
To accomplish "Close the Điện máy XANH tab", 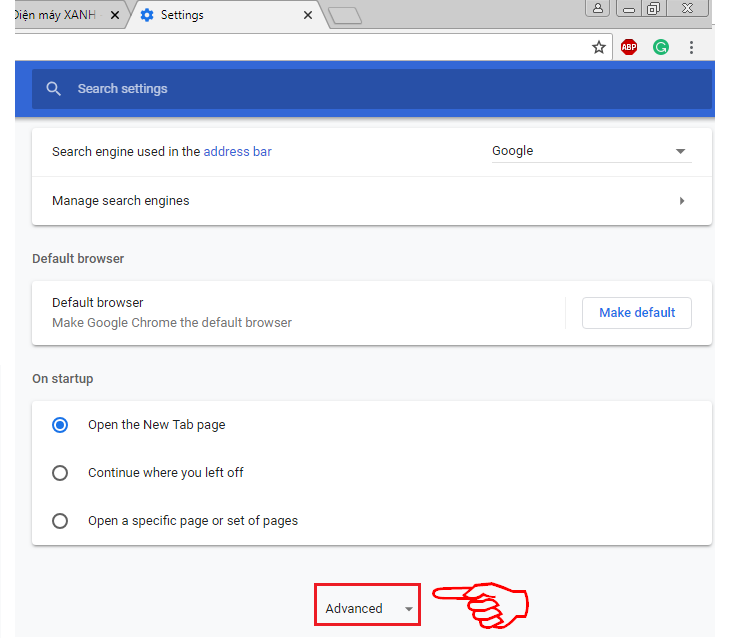I will [115, 15].
